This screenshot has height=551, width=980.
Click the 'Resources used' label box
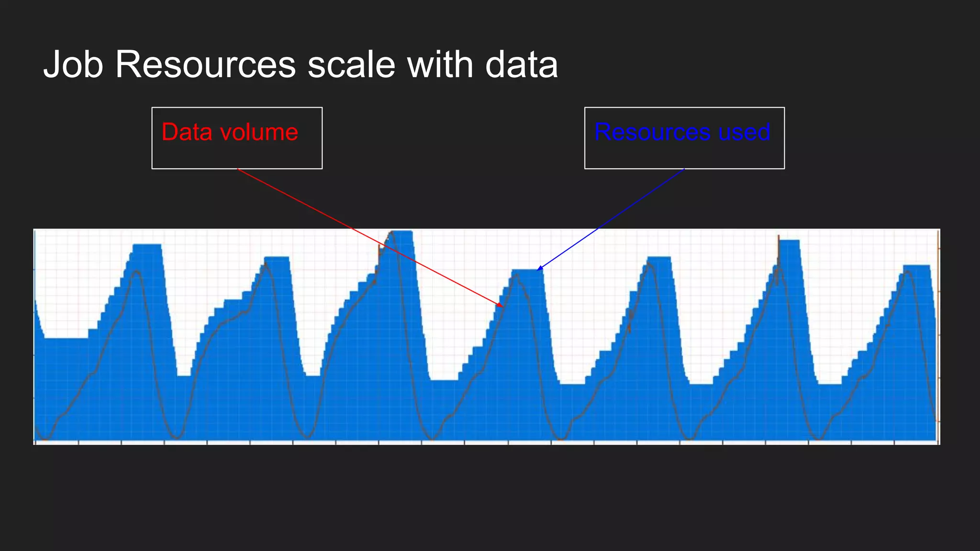click(x=684, y=138)
